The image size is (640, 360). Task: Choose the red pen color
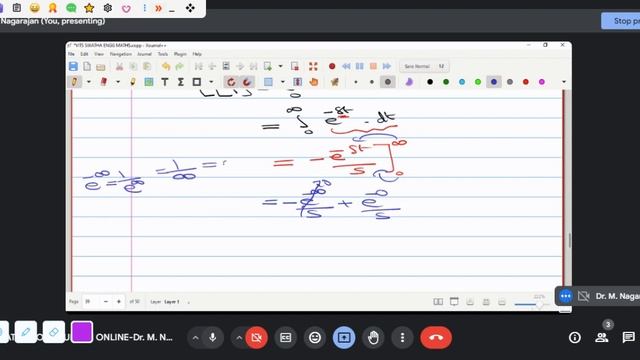526,82
